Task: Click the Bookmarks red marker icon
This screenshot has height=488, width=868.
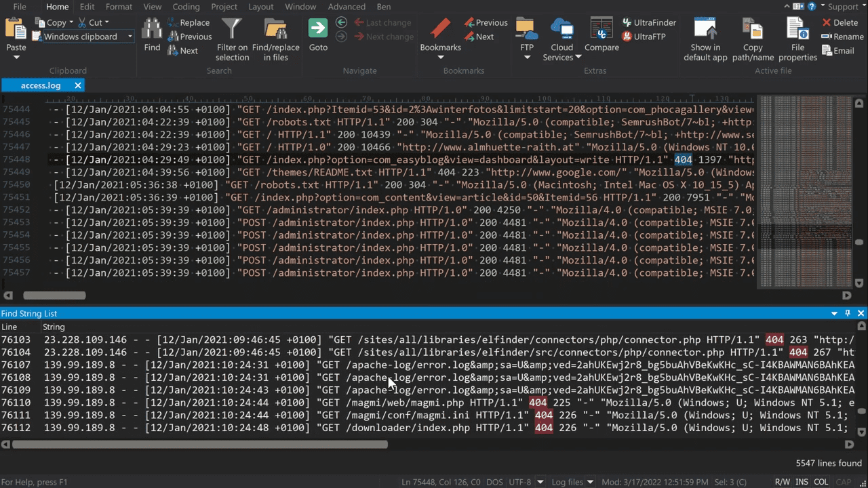Action: click(x=440, y=29)
